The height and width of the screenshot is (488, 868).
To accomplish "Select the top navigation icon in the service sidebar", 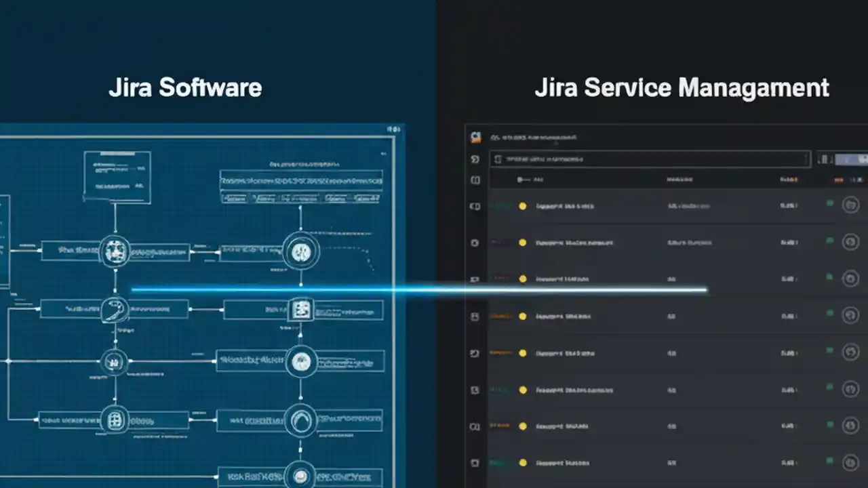I will (x=475, y=159).
